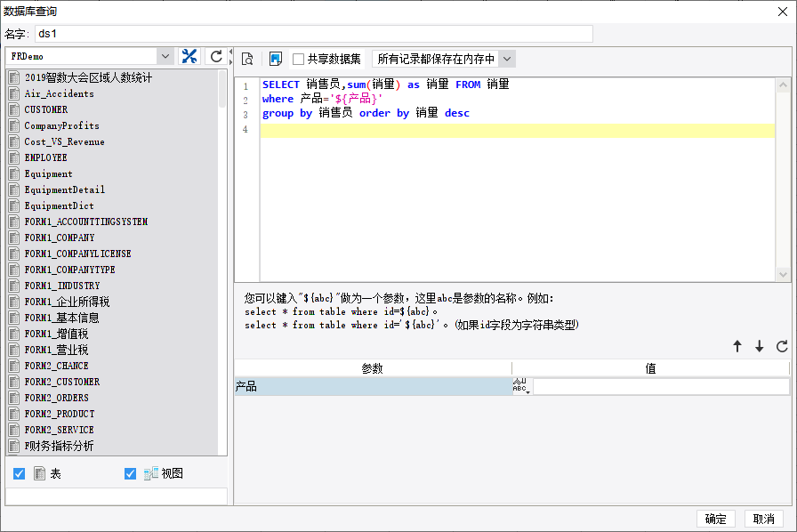Screen dimensions: 797x532
Task: Click the 参数 column header
Action: [373, 368]
